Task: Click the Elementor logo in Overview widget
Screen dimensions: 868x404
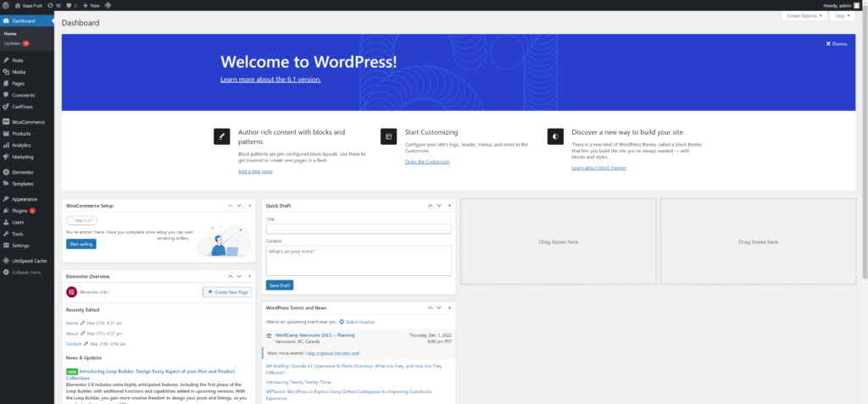Action: 71,291
